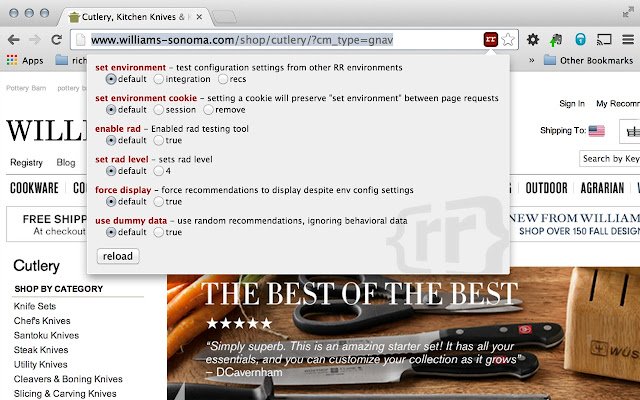Open the Cast screen icon
The height and width of the screenshot is (400, 640).
[x=604, y=40]
